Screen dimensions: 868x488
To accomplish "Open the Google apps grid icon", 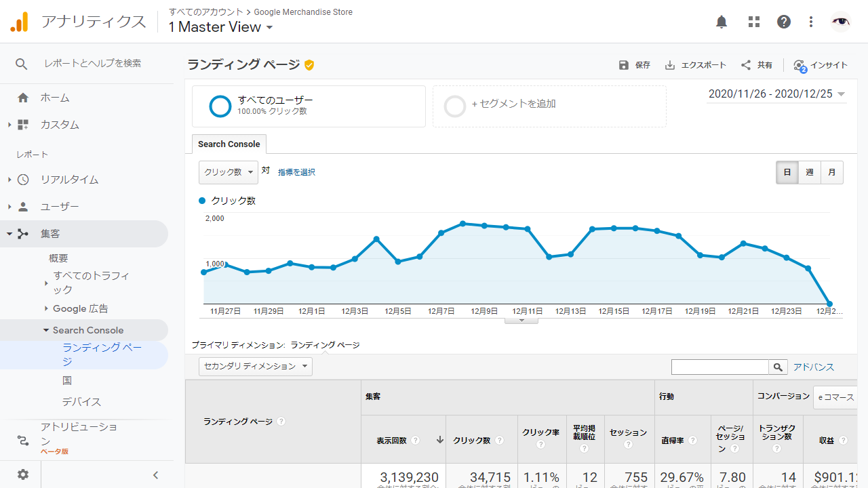I will (x=754, y=22).
